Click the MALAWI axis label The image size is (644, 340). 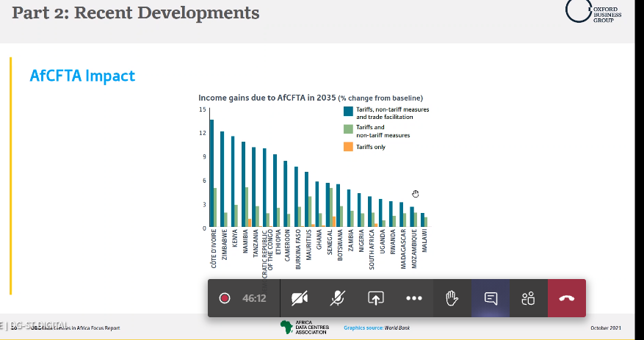pos(424,240)
